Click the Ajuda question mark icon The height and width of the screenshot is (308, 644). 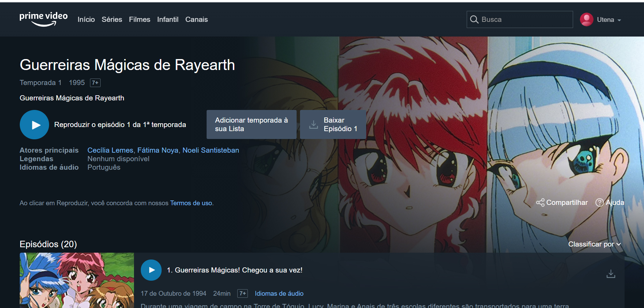tap(599, 202)
